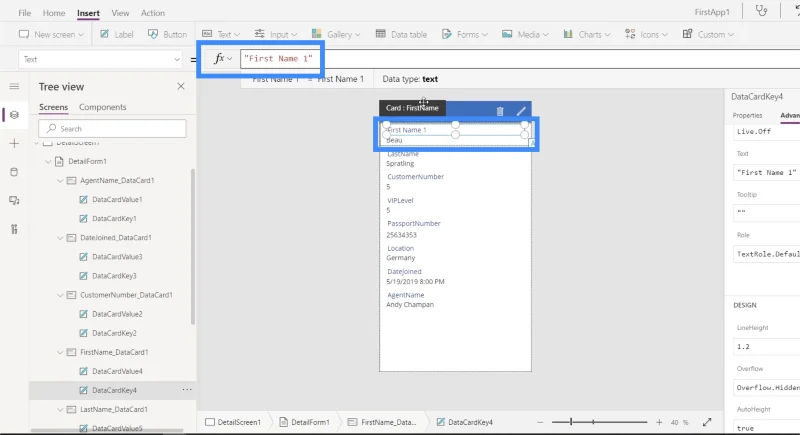Select DataCardValue1 in the tree

pyautogui.click(x=117, y=199)
